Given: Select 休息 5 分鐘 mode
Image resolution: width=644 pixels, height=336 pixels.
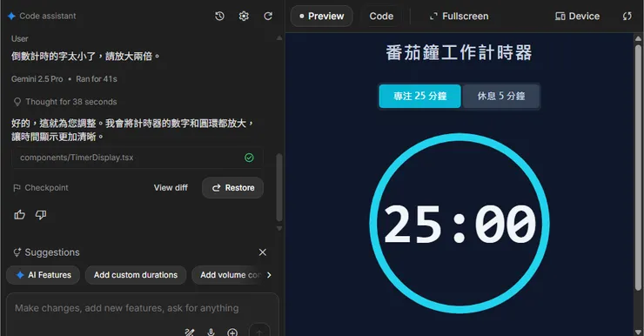Looking at the screenshot, I should pos(500,96).
